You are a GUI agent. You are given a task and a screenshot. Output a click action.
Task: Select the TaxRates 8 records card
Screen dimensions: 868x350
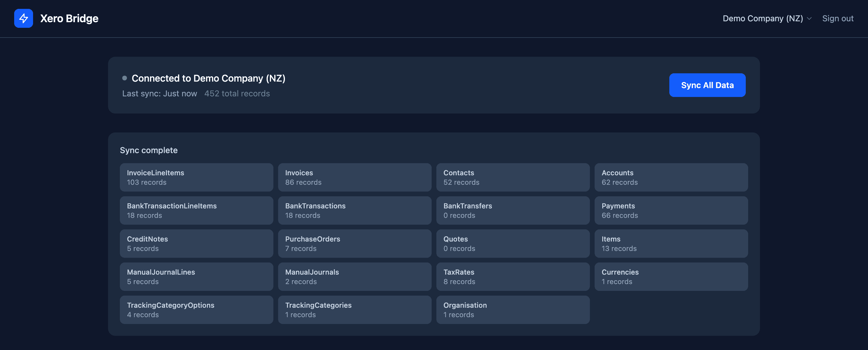click(x=513, y=277)
